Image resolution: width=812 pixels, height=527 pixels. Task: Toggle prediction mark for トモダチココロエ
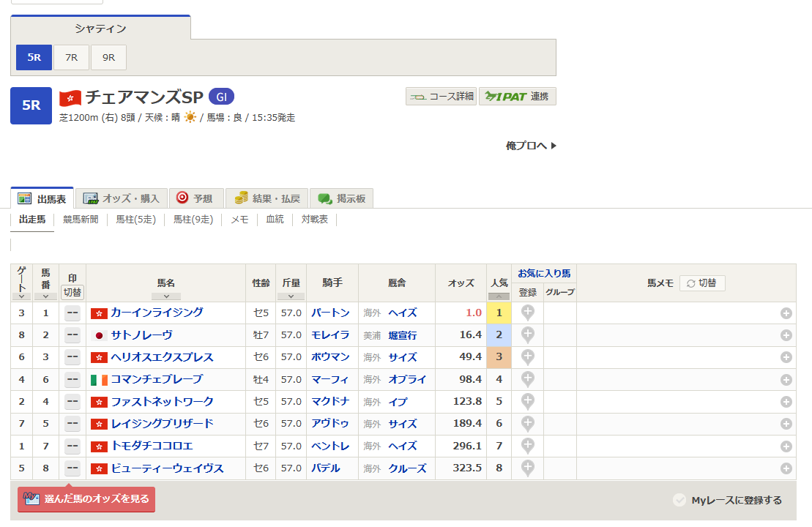(x=72, y=446)
